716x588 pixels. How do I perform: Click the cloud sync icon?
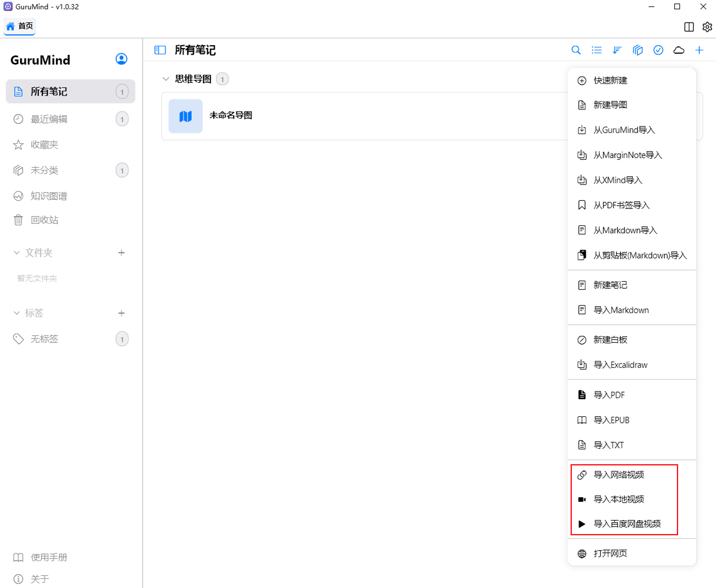[678, 50]
